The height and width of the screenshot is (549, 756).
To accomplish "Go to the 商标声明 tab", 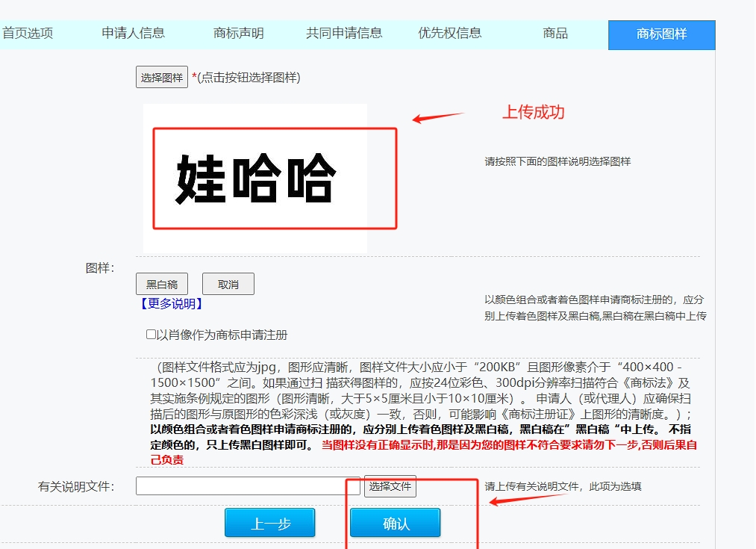I will (x=239, y=34).
